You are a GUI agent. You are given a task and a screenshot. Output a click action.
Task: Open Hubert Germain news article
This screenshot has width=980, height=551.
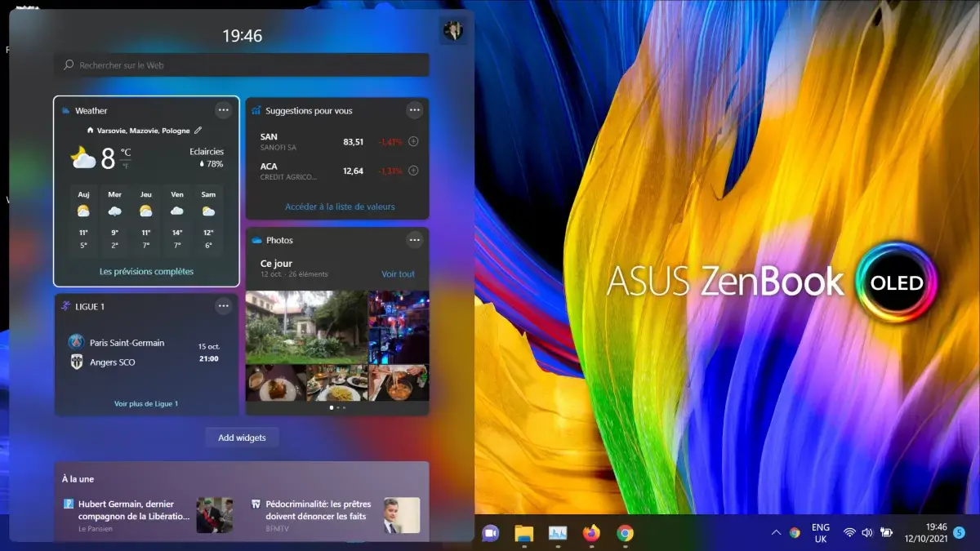pyautogui.click(x=134, y=510)
